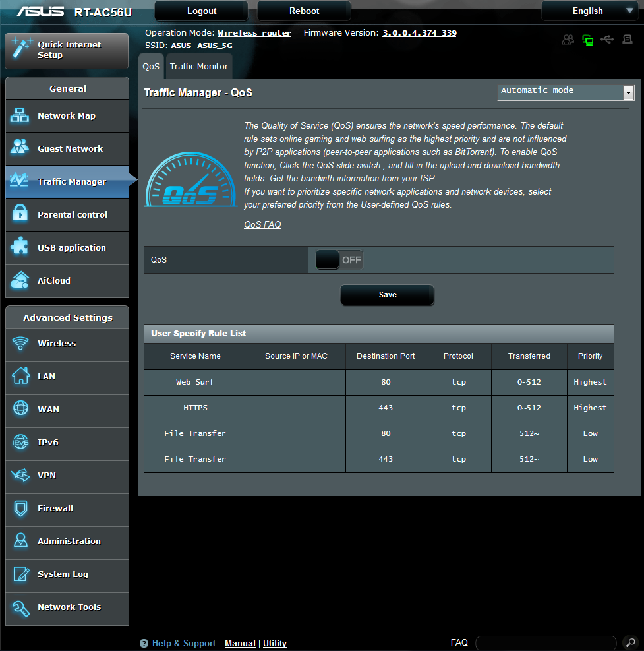This screenshot has height=651, width=644.
Task: Click the VPN arrows icon
Action: coord(20,475)
